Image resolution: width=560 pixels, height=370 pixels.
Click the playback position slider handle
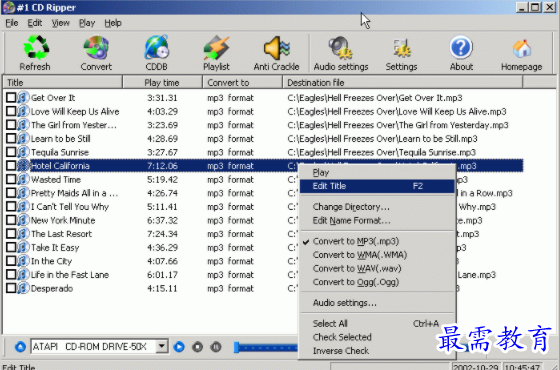point(236,347)
